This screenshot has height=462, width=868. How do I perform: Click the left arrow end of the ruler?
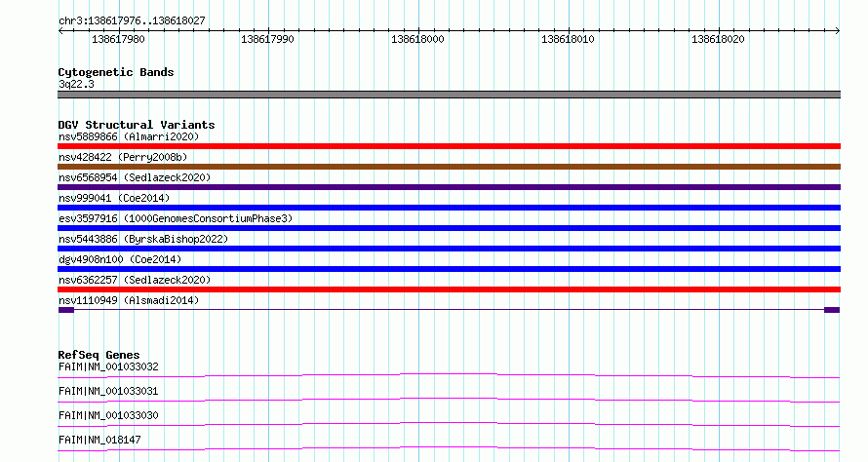[60, 31]
